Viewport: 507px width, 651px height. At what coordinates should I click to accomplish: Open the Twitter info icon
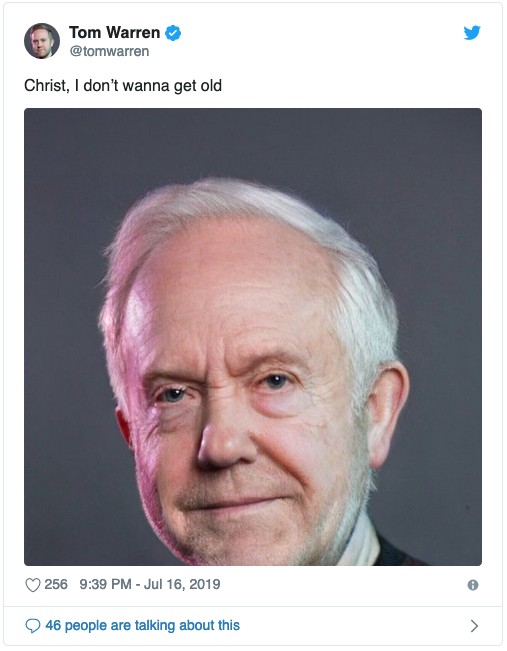click(x=473, y=585)
